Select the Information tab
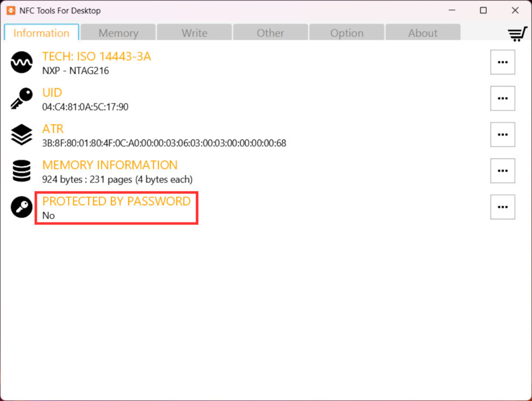532x401 pixels. coord(42,33)
